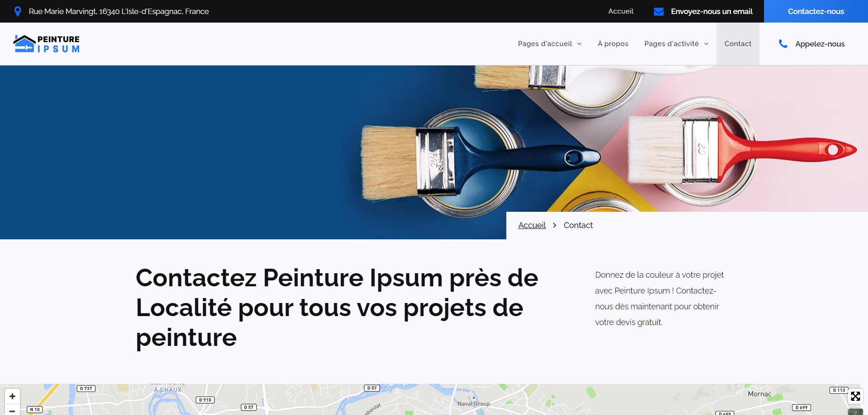Zoom out on the map

(12, 410)
